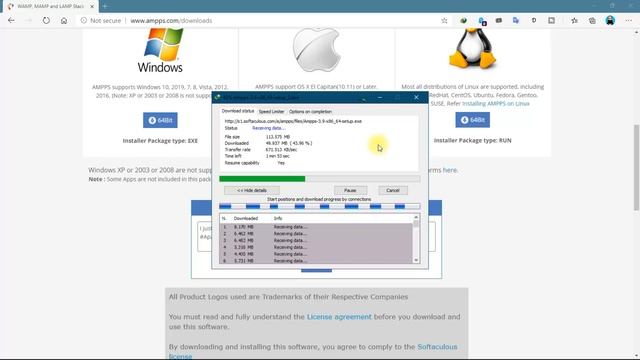Open the Installing AMPPS on Linux link
The width and height of the screenshot is (640, 360).
click(x=496, y=104)
